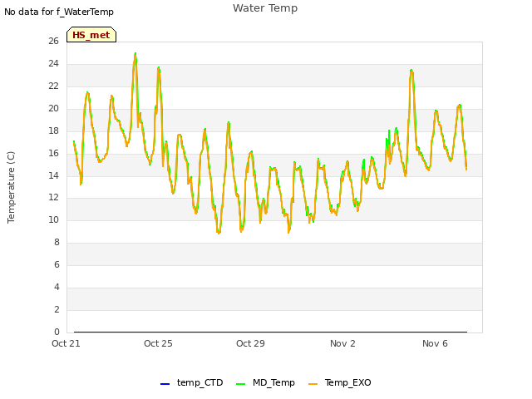Click the 'No data for f_WaterTemp' message
532x399 pixels.
59,12
